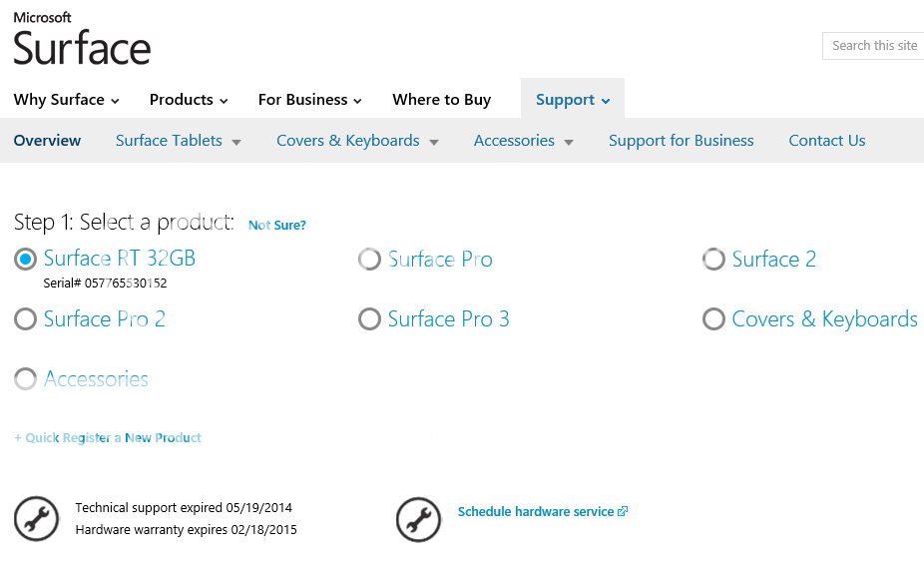Select the Surface 2 radio option
Image resolution: width=924 pixels, height=573 pixels.
(713, 260)
